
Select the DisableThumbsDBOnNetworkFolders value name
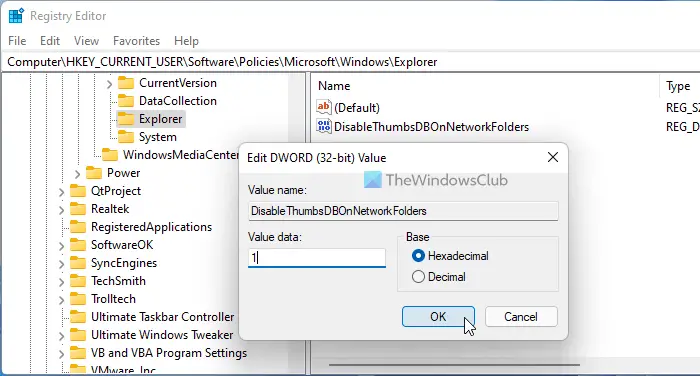(431, 127)
